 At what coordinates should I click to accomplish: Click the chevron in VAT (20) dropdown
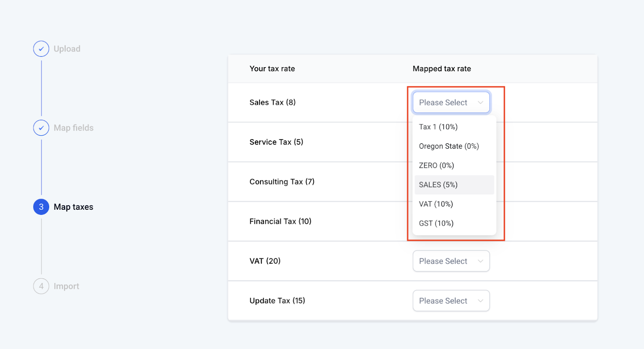[480, 261]
